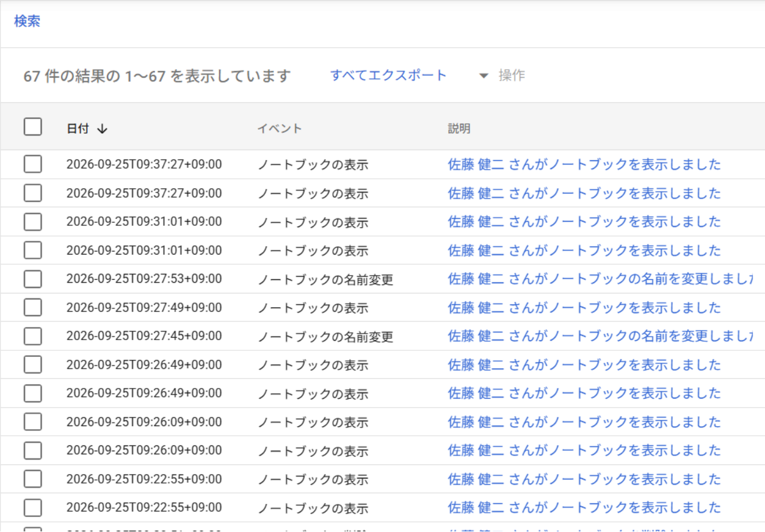Click the すべてエクスポート link
The image size is (765, 532).
(x=388, y=75)
